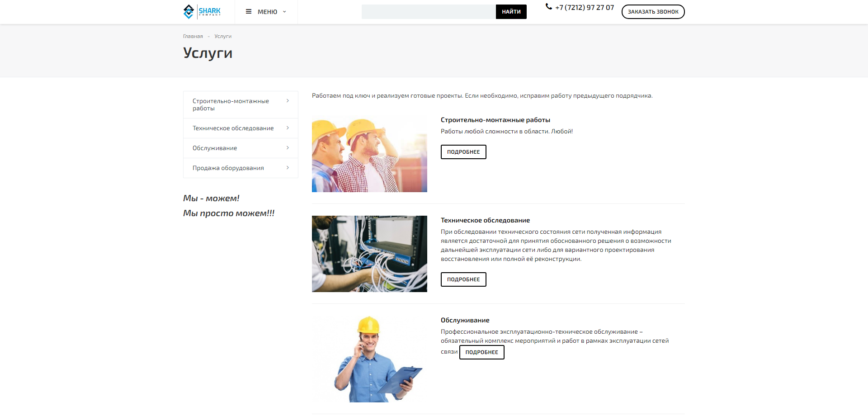This screenshot has height=416, width=868.
Task: Click Строительно-монтажные работы service heading
Action: [495, 120]
